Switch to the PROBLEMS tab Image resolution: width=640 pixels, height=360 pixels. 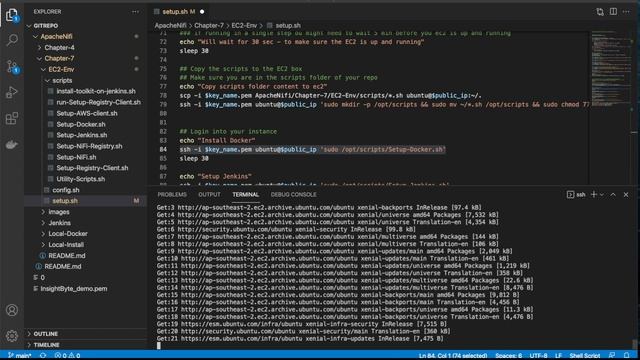click(x=172, y=195)
